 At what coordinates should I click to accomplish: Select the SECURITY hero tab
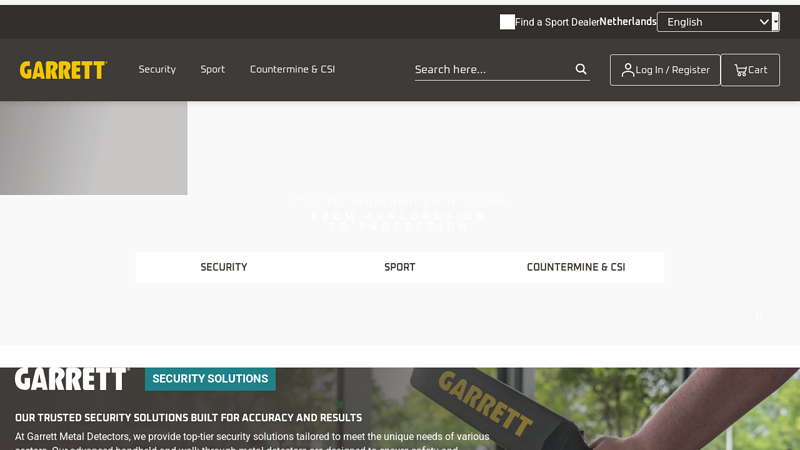click(224, 267)
